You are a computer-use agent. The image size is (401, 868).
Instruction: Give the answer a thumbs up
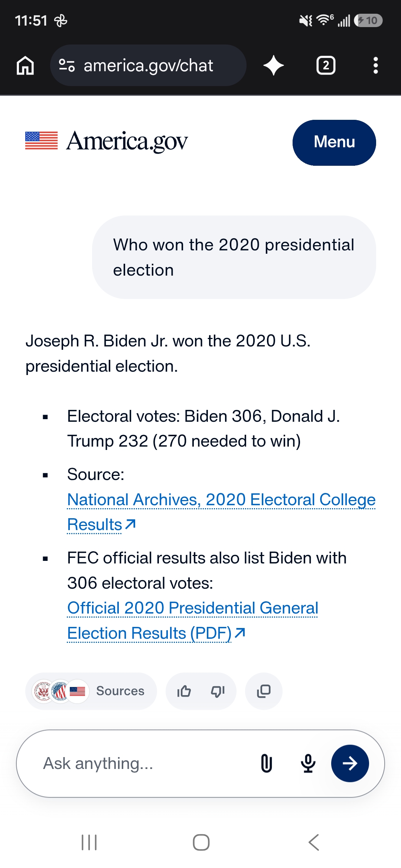pos(184,691)
